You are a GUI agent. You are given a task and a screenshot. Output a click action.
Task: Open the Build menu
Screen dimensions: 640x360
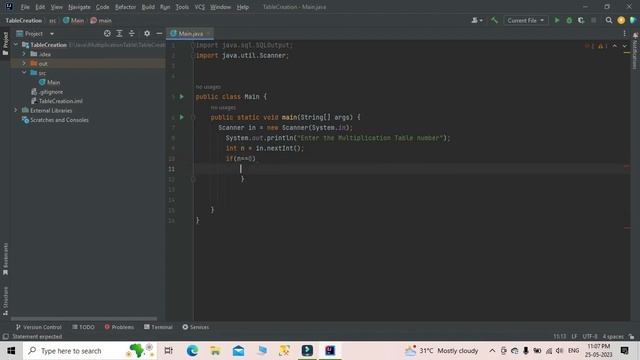click(148, 7)
